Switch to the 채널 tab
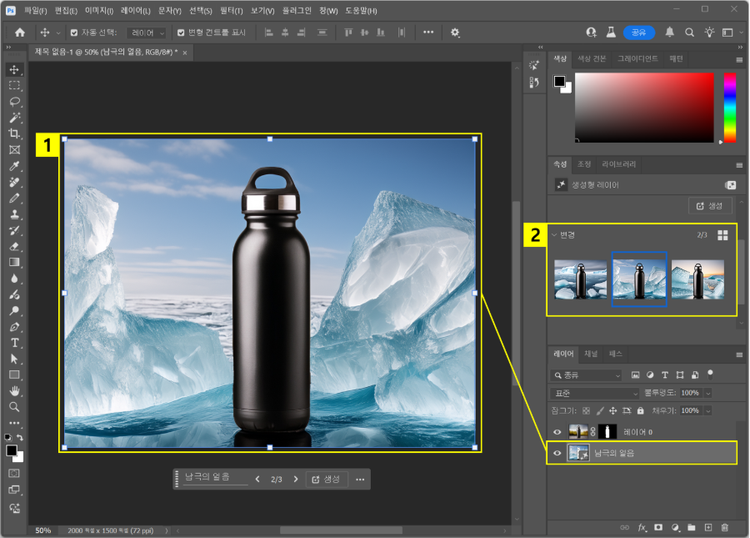Screen dimensions: 750x538 tap(590, 354)
